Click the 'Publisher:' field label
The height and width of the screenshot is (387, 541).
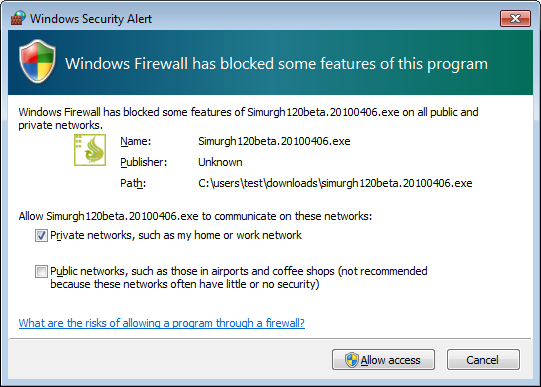[x=144, y=162]
